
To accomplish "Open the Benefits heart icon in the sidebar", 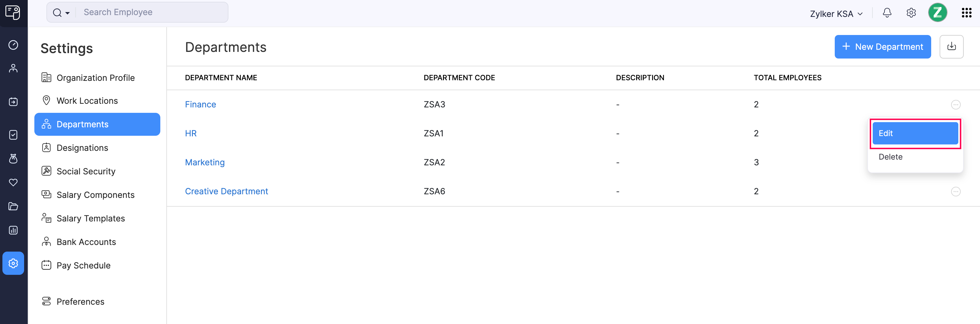I will click(x=13, y=183).
